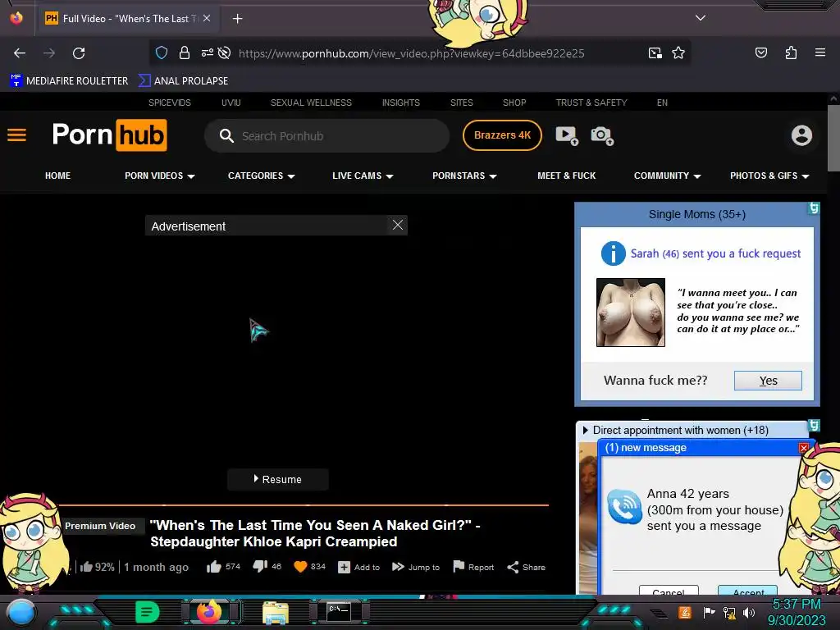Open the INSIGHTS top link
The height and width of the screenshot is (630, 840).
[x=400, y=103]
